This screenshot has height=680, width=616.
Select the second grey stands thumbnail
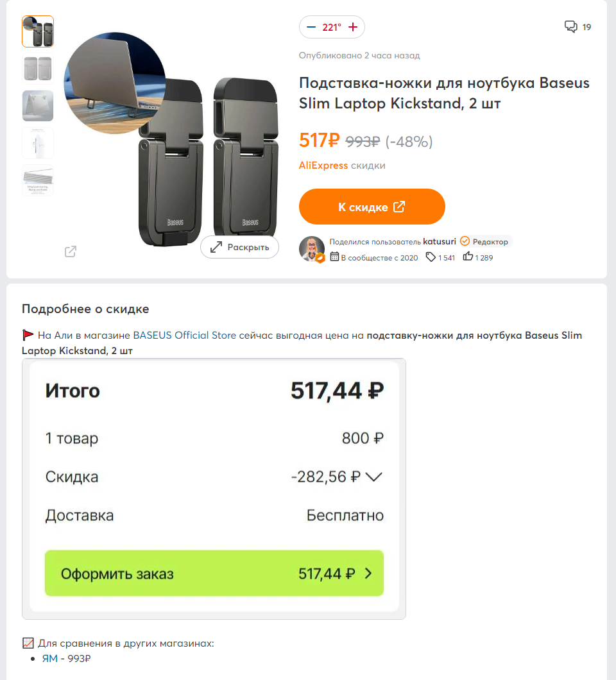pyautogui.click(x=38, y=69)
